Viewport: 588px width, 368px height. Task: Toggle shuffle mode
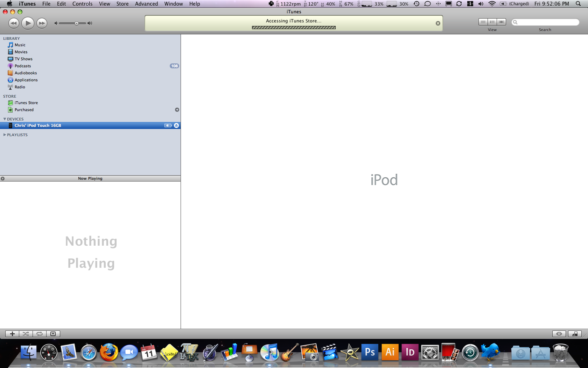pos(26,334)
